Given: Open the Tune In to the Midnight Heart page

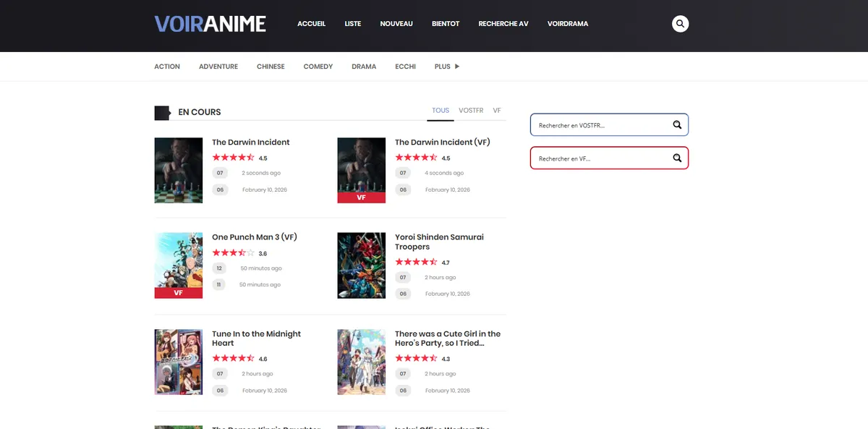Looking at the screenshot, I should click(256, 338).
